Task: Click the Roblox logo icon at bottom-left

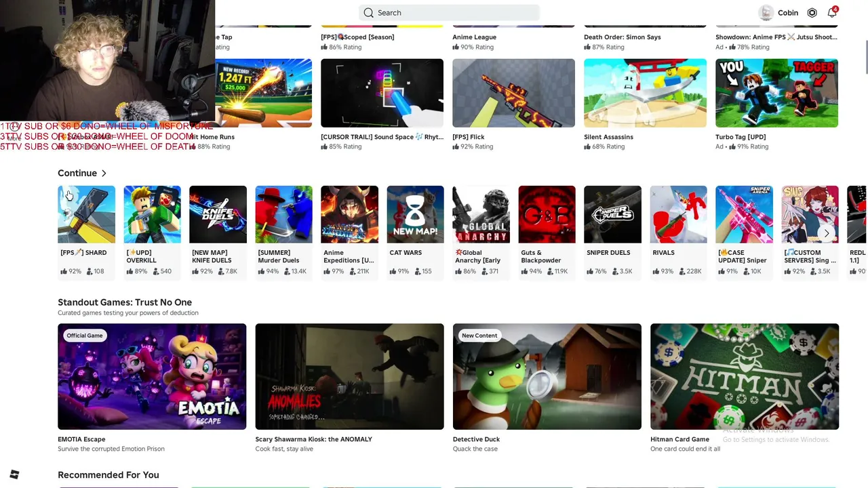Action: [x=14, y=474]
